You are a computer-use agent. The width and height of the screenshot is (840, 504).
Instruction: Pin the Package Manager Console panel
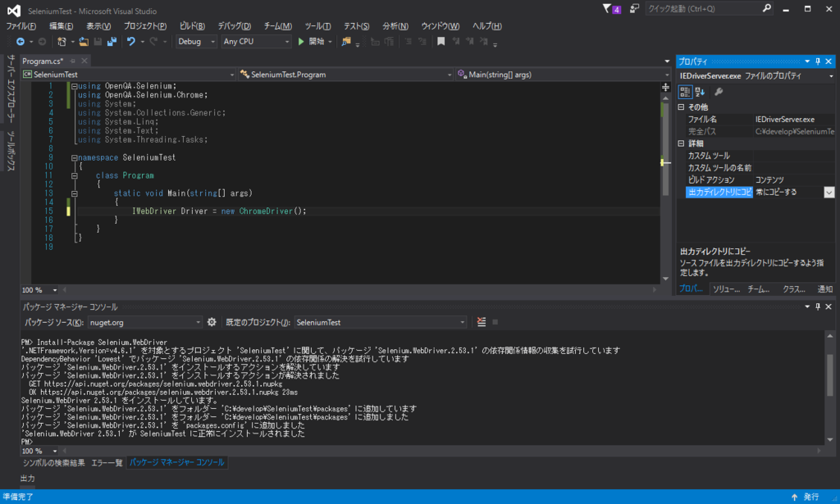coord(818,306)
